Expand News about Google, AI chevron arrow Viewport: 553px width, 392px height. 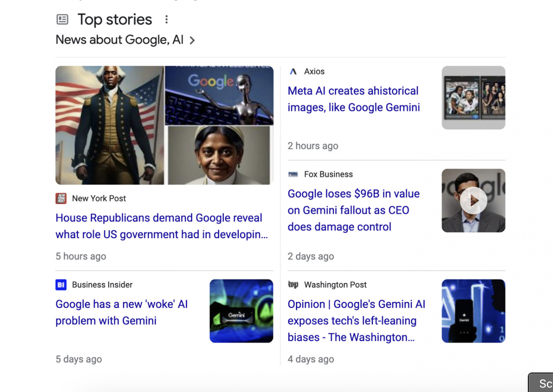(x=192, y=40)
